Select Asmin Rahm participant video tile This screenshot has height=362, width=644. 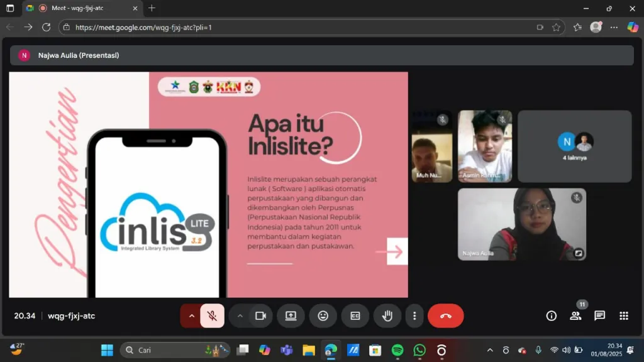[x=485, y=146]
